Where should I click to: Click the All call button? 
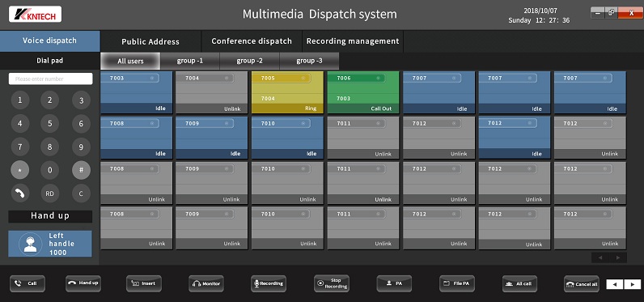(x=519, y=283)
